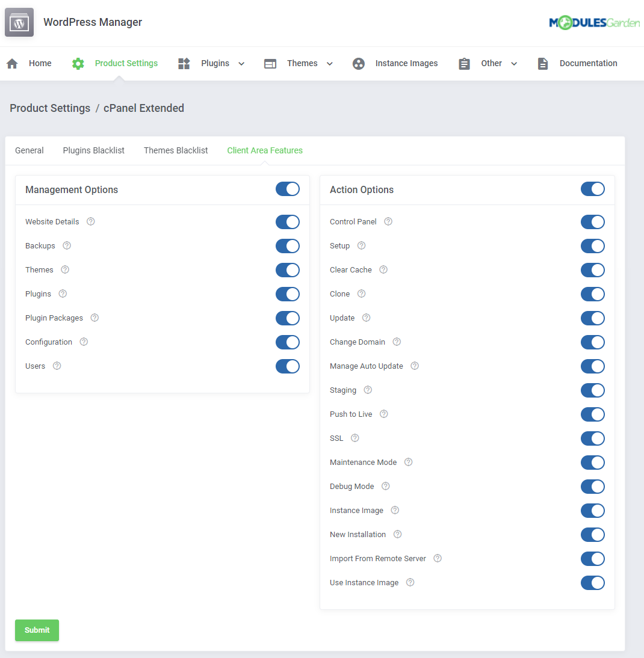Click the Home house icon
The image size is (644, 658).
click(x=12, y=63)
